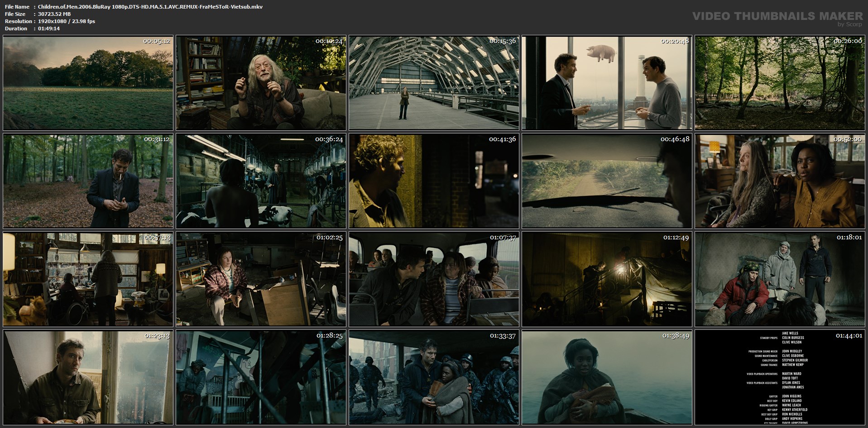
Task: Click the File Name label
Action: pyautogui.click(x=17, y=7)
